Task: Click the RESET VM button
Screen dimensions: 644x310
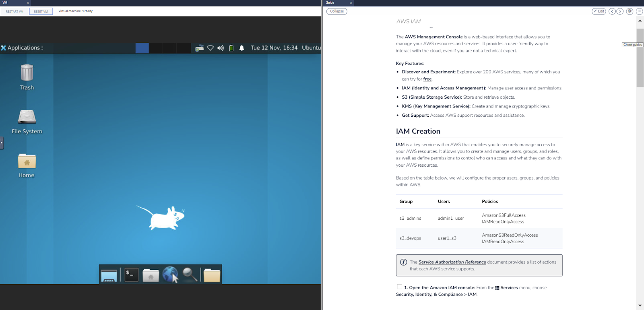Action: (x=41, y=11)
